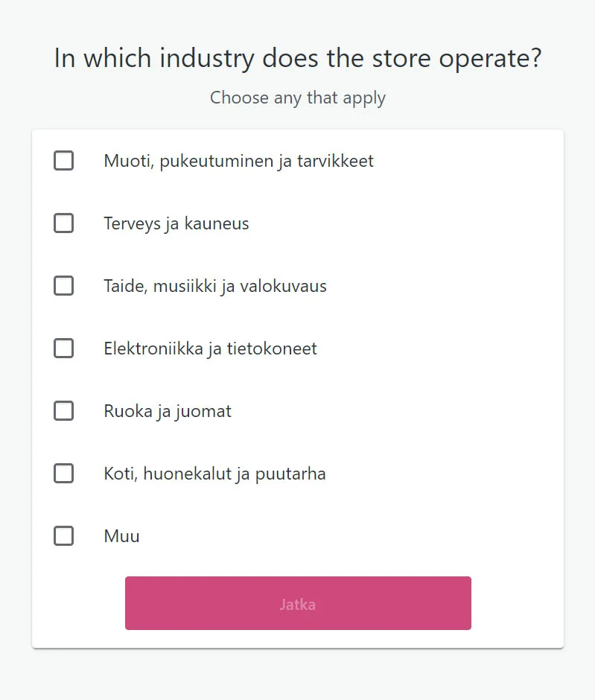Click the 'Ruoka ja juomat' label text

(168, 411)
